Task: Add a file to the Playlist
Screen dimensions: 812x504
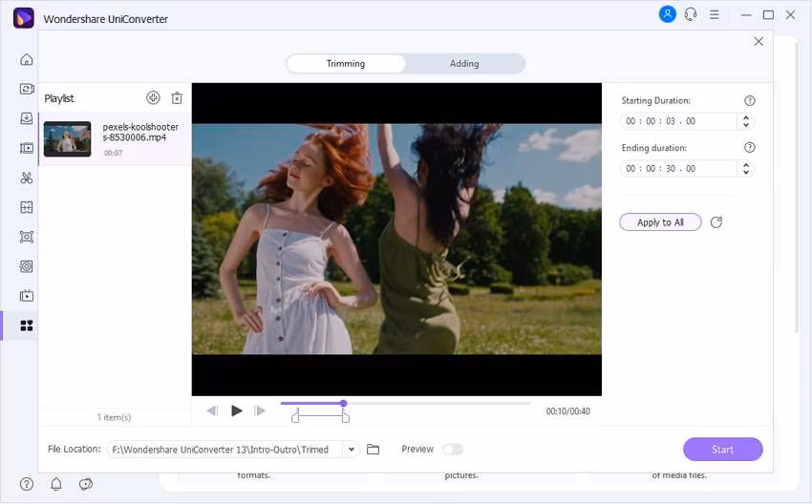Action: click(x=153, y=97)
